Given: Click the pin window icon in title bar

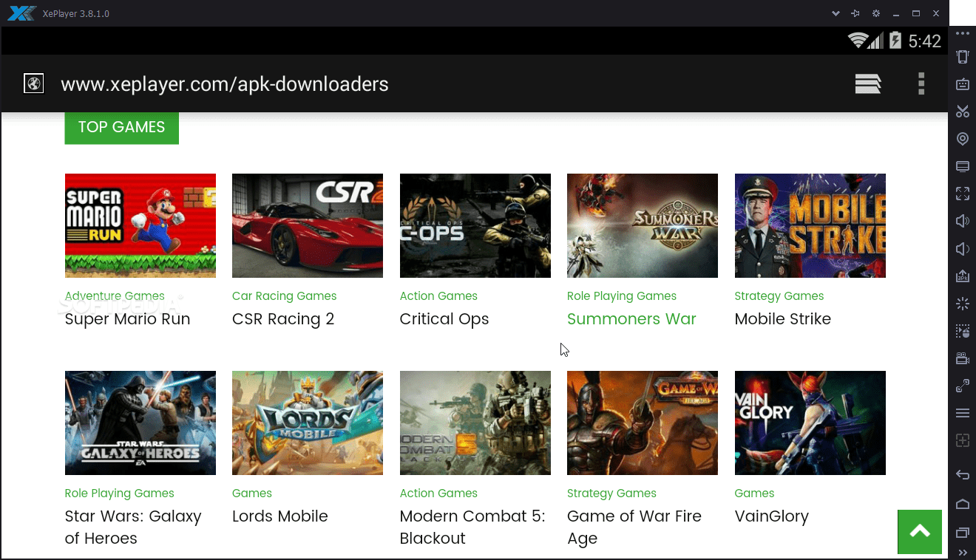Looking at the screenshot, I should coord(855,13).
